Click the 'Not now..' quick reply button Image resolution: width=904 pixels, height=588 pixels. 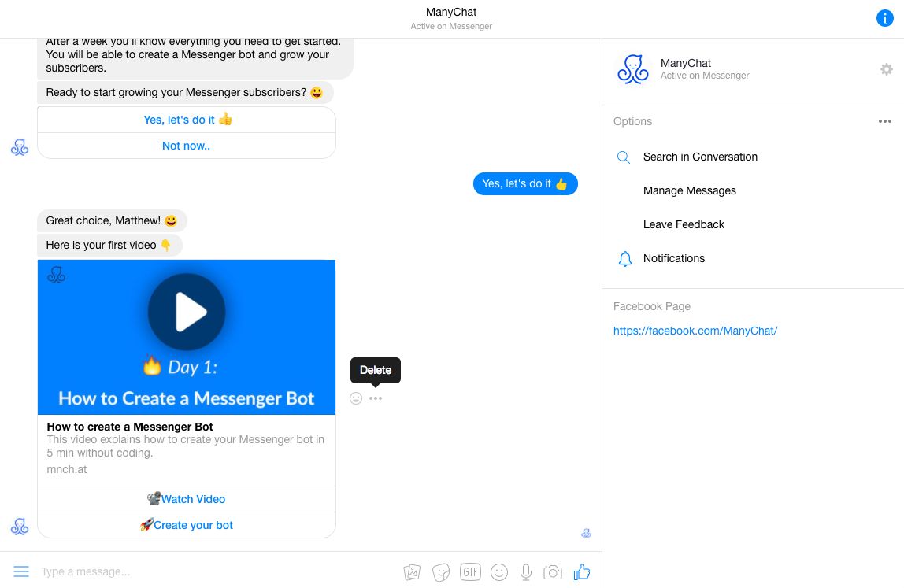(x=187, y=146)
